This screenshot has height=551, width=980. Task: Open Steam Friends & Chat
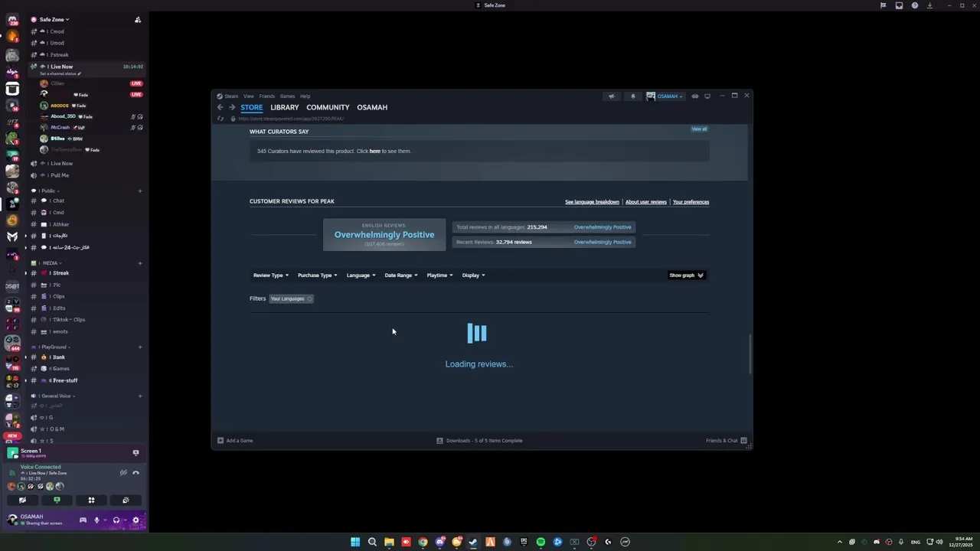[x=727, y=441]
